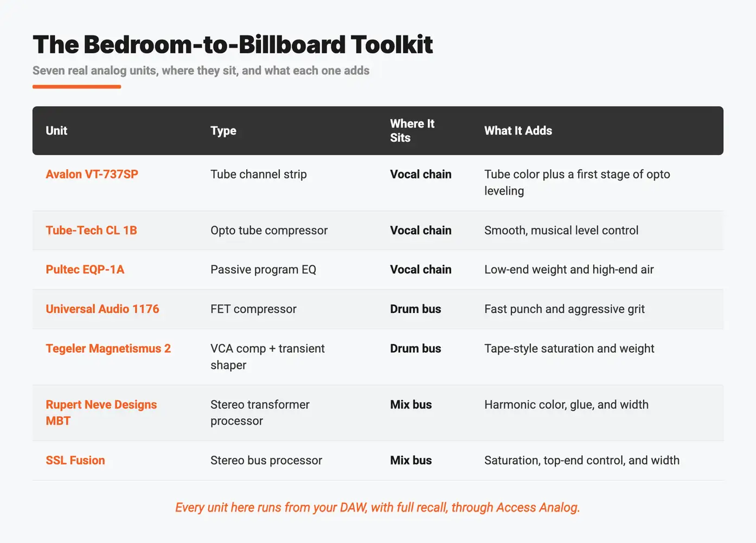This screenshot has height=543, width=756.
Task: Select the Tube-Tech CL 1B unit link
Action: point(91,230)
